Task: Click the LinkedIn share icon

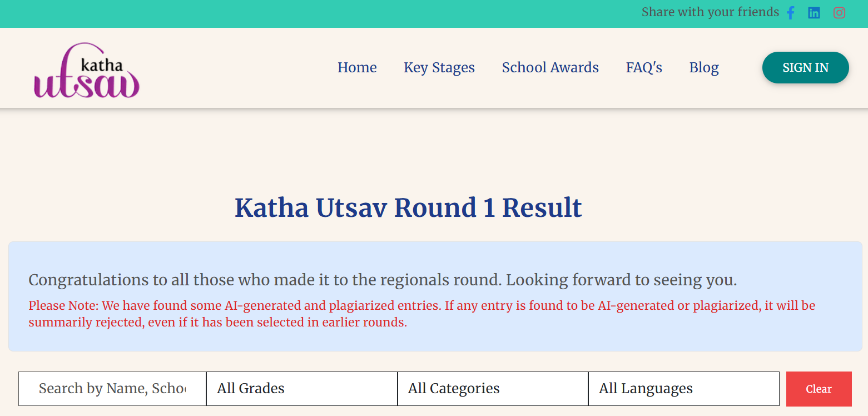Action: pyautogui.click(x=814, y=13)
